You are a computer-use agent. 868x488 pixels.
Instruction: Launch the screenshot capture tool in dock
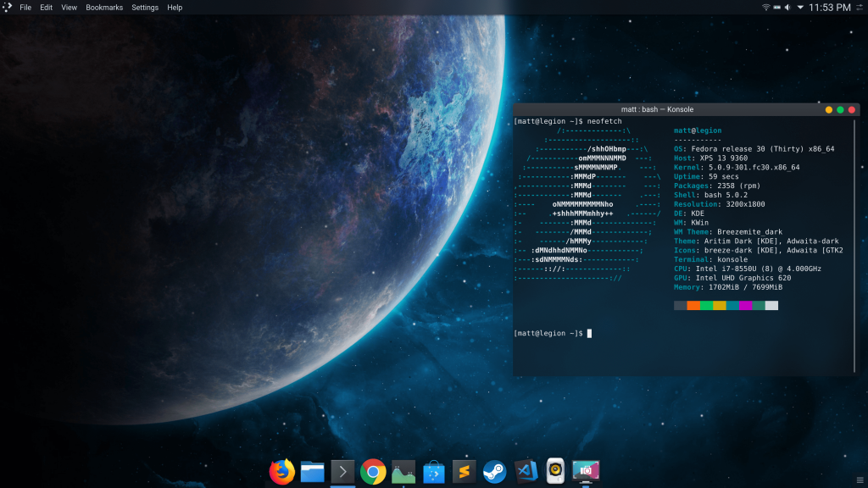(x=586, y=471)
